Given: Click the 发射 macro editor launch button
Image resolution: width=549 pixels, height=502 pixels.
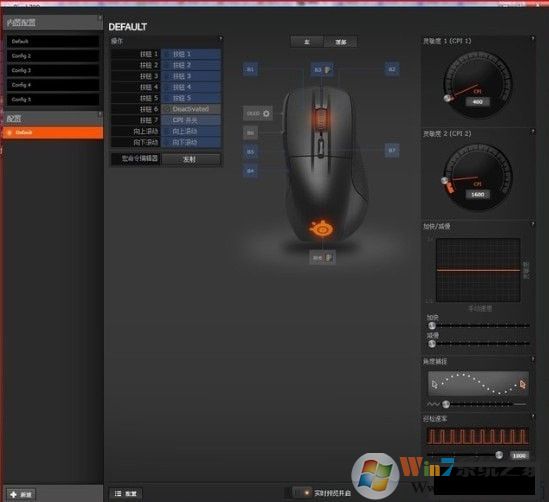Looking at the screenshot, I should pyautogui.click(x=191, y=159).
